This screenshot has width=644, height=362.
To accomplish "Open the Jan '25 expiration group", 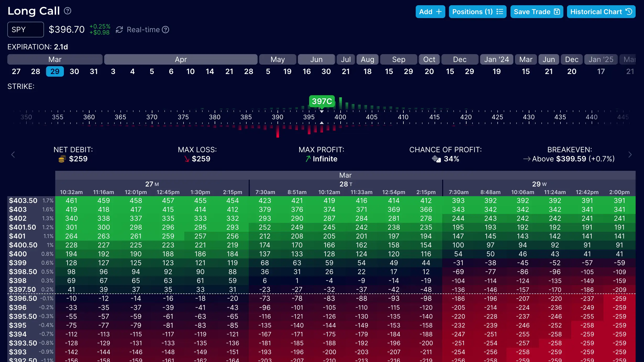I will [601, 59].
